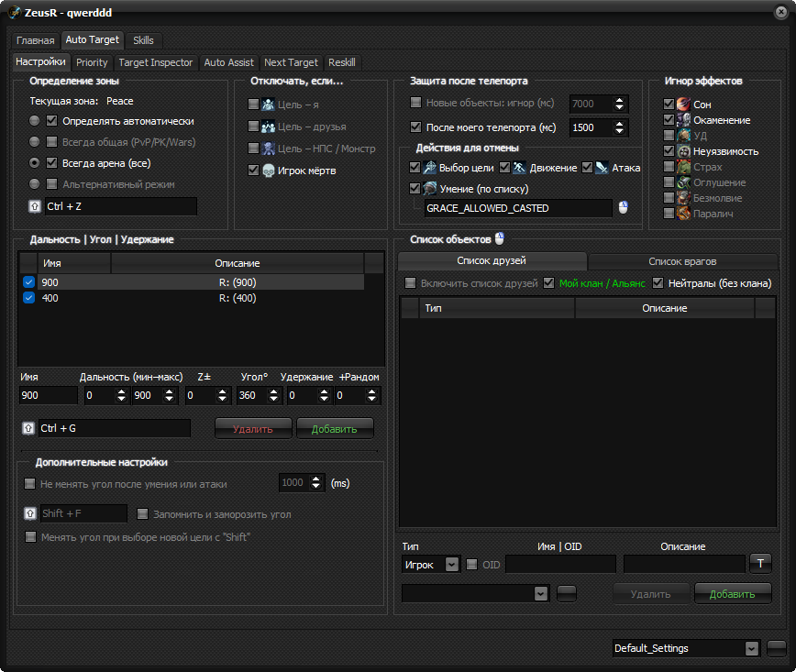
Task: Switch to the Priority sub-tab
Action: (92, 62)
